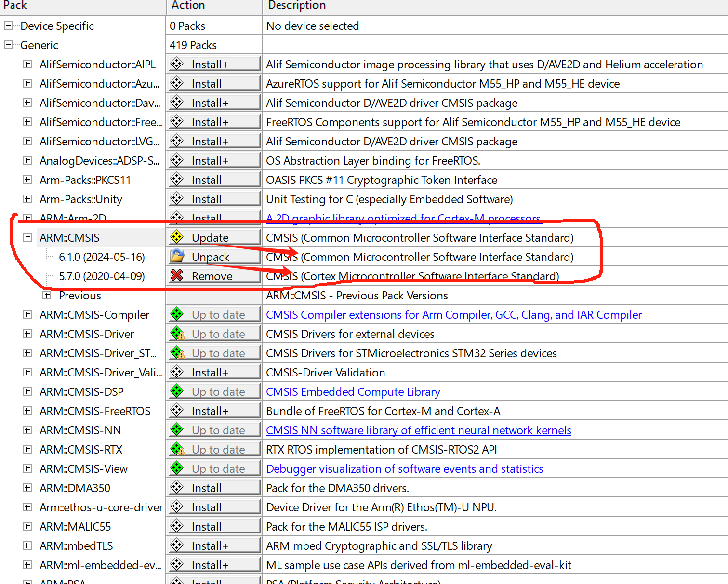Expand the ARM::CMSIS-DSP node
728x584 pixels.
pyautogui.click(x=27, y=391)
